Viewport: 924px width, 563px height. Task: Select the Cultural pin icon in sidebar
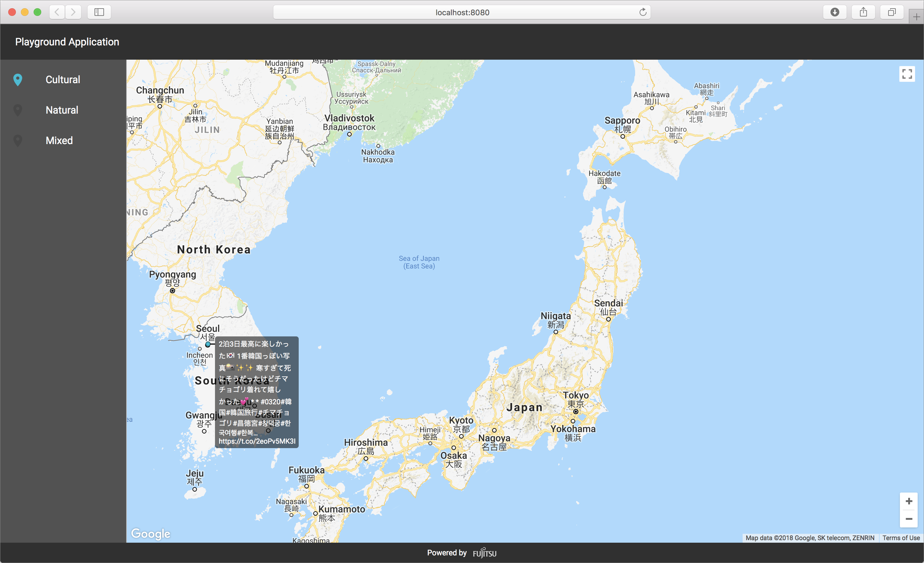pos(18,80)
